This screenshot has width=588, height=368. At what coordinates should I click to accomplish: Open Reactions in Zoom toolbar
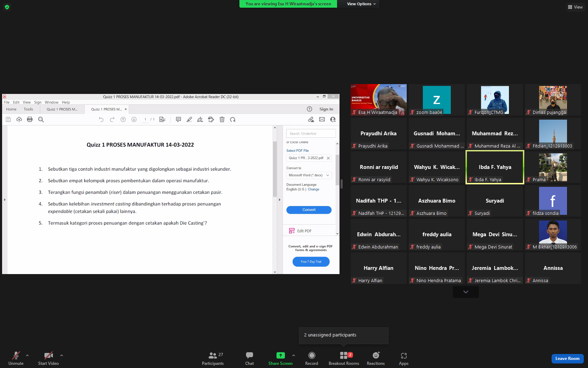[376, 359]
